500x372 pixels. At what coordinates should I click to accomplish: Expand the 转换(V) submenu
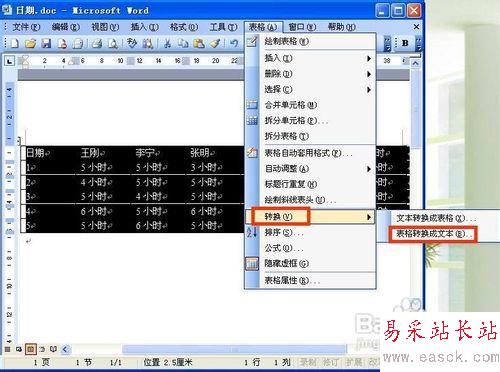coord(310,217)
